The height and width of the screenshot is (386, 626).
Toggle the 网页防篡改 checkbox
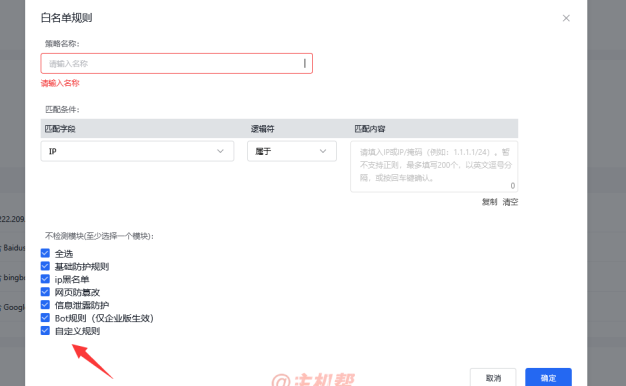tap(45, 292)
